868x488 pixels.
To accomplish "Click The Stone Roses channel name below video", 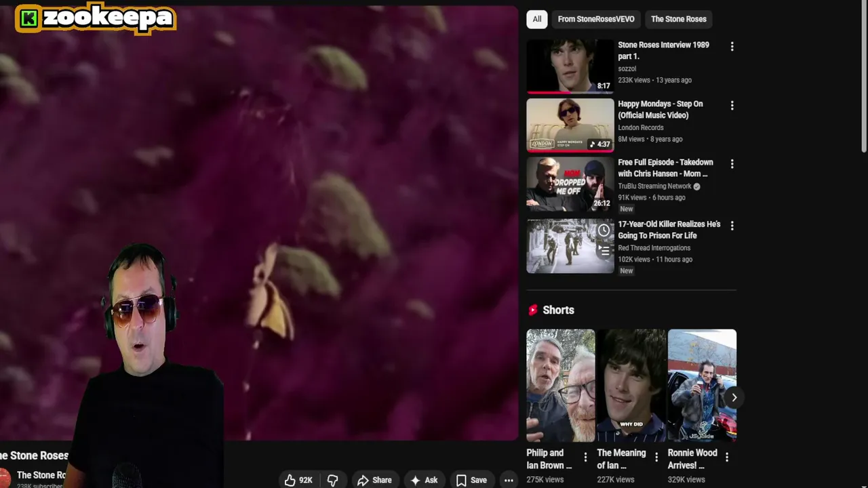I will [41, 475].
